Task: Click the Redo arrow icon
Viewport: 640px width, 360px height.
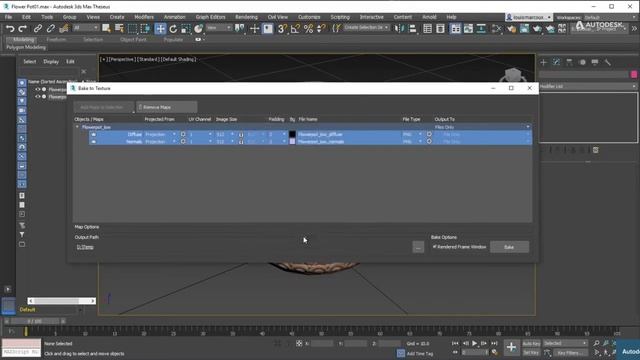Action: tap(23, 29)
